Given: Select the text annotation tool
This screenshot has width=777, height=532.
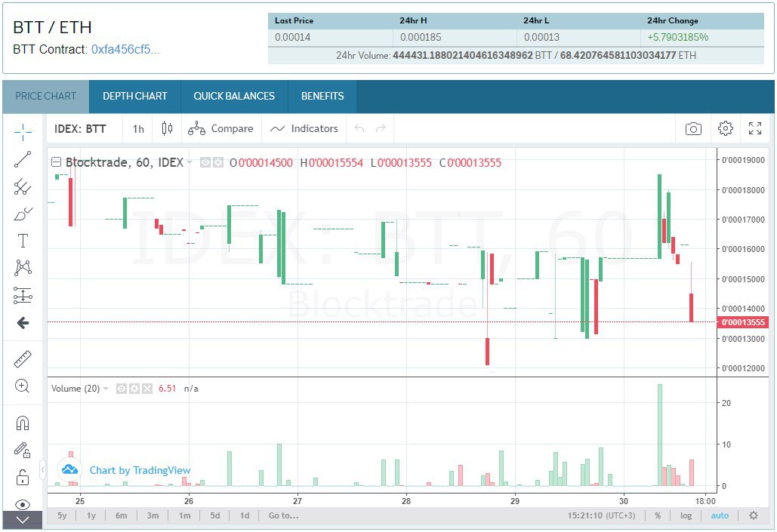Looking at the screenshot, I should (x=23, y=241).
